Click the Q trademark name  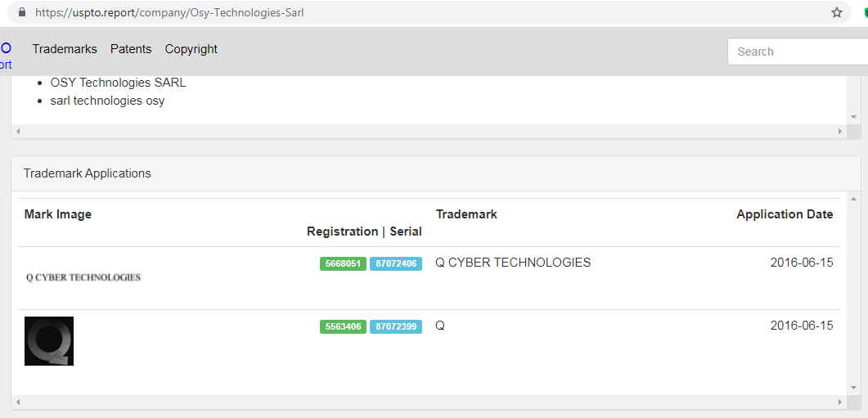pyautogui.click(x=440, y=326)
